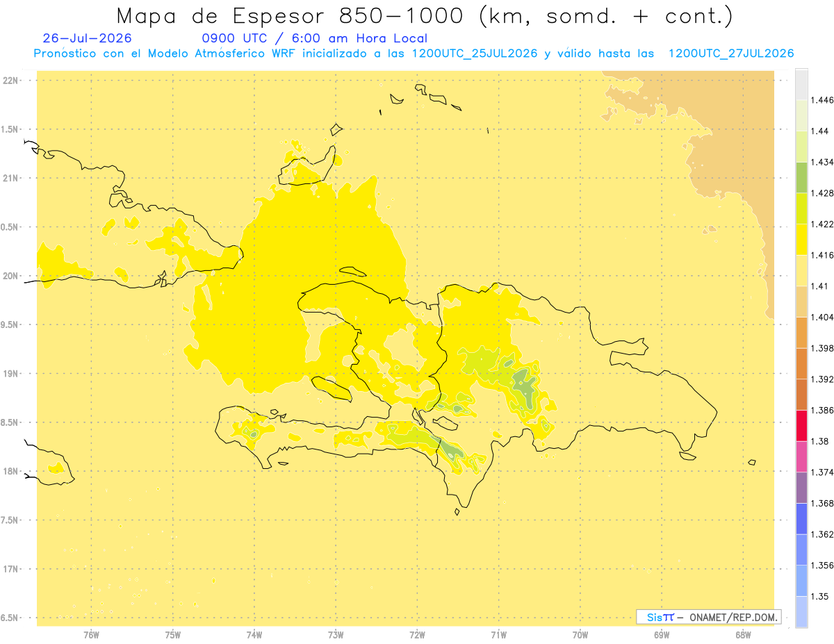The height and width of the screenshot is (644, 834).
Task: Click the '76W' longitude label
Action: point(92,634)
